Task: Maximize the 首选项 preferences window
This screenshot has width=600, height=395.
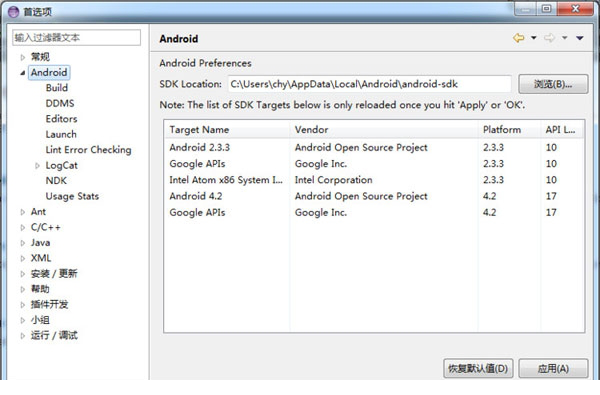Action: tap(547, 8)
